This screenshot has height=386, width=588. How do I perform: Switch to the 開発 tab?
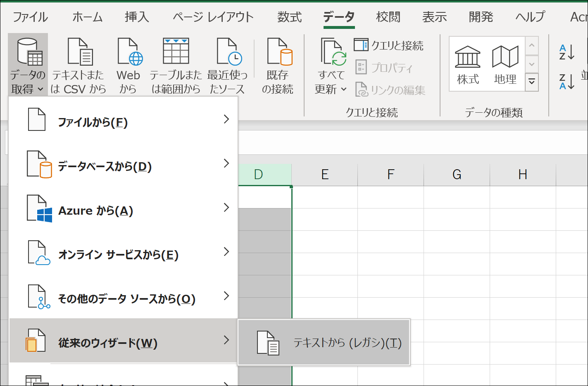(481, 17)
